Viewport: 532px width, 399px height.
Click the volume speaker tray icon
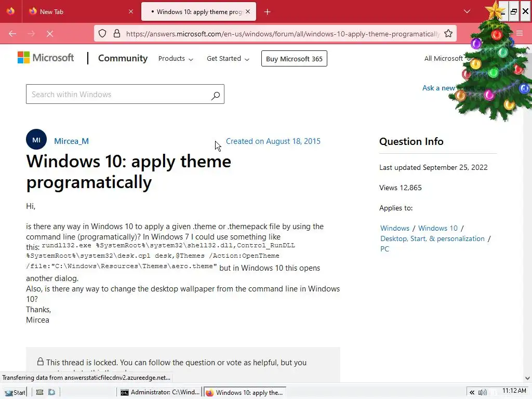click(x=482, y=393)
